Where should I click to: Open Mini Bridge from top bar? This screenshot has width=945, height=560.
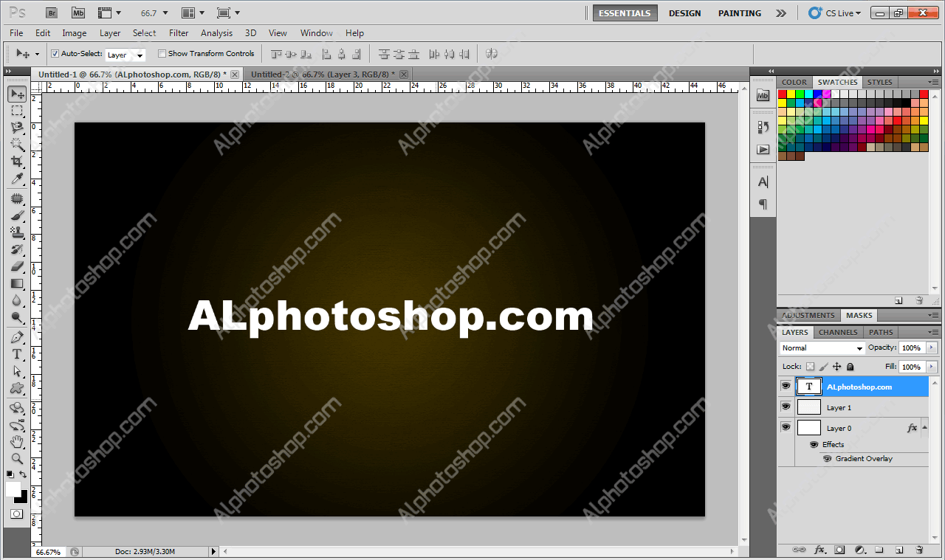pos(78,13)
